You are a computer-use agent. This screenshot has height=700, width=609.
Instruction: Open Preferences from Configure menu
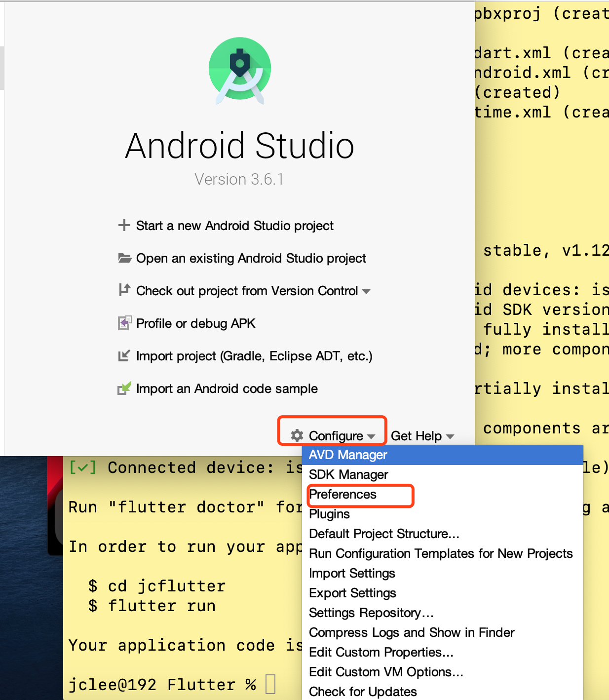point(443,494)
